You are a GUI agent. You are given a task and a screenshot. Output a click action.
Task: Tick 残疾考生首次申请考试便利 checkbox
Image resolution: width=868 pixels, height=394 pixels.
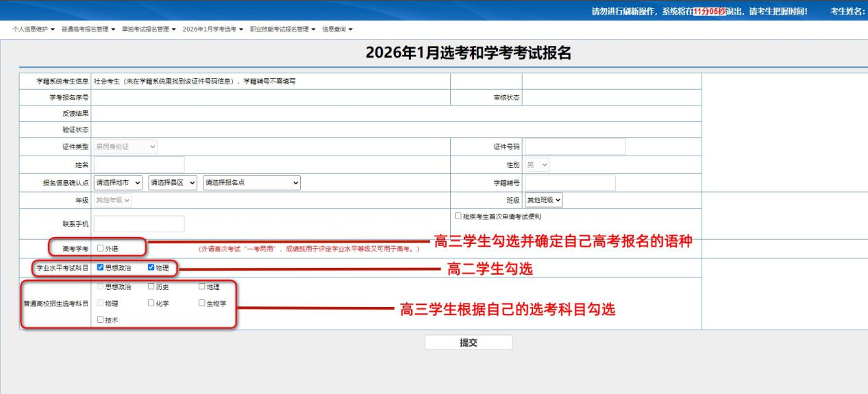pyautogui.click(x=458, y=217)
